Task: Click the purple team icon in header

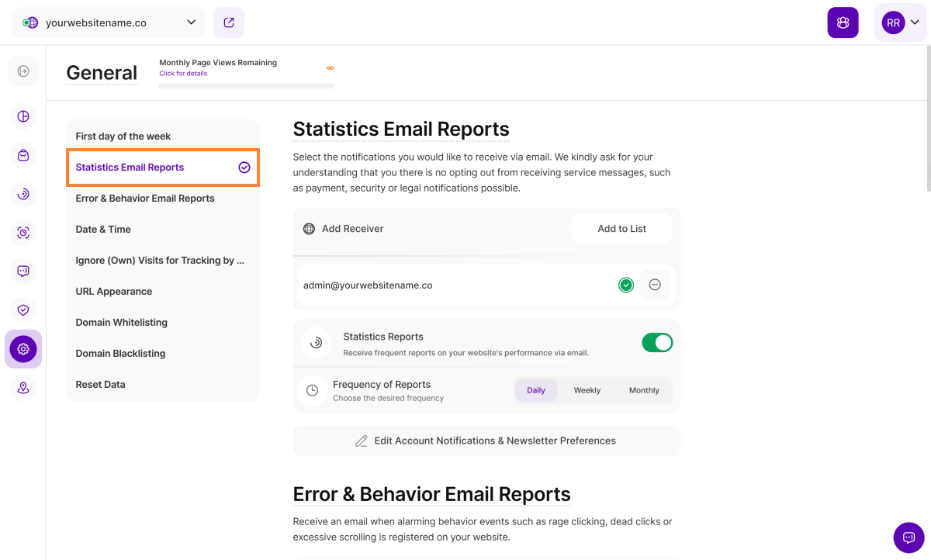Action: (843, 22)
